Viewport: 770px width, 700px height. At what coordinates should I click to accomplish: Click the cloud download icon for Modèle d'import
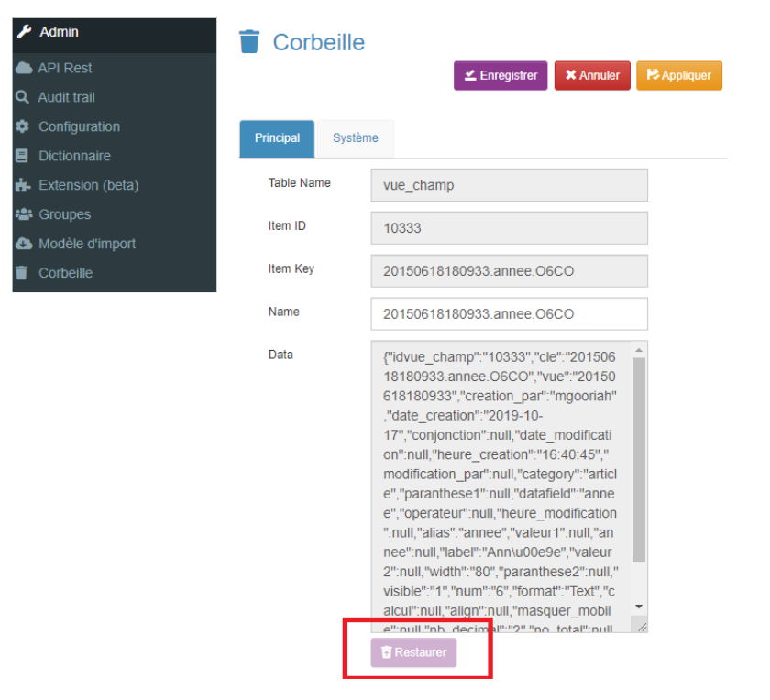[23, 244]
